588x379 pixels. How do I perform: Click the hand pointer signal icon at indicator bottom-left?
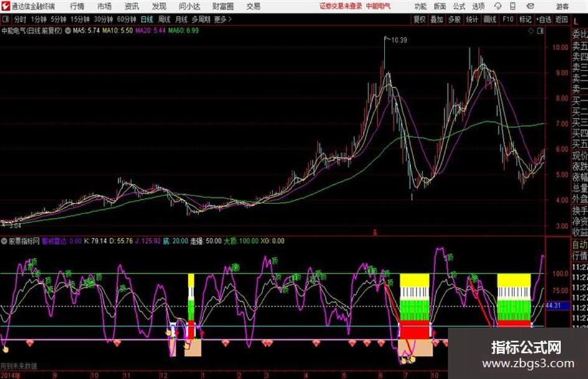click(5, 349)
